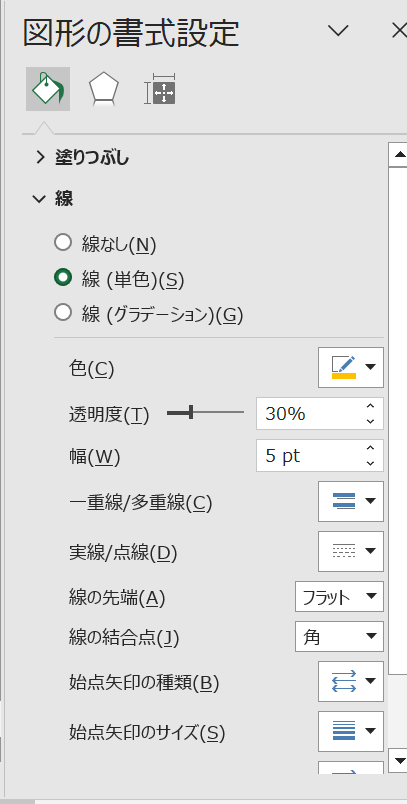Open the 線の先端 cap type dropdown
Screen dimensions: 407x804
pyautogui.click(x=339, y=596)
